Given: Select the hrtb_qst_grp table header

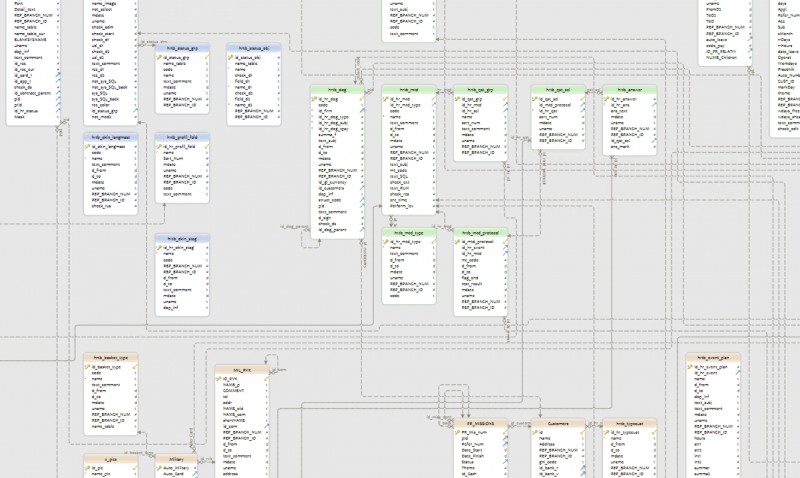Looking at the screenshot, I should coord(480,90).
